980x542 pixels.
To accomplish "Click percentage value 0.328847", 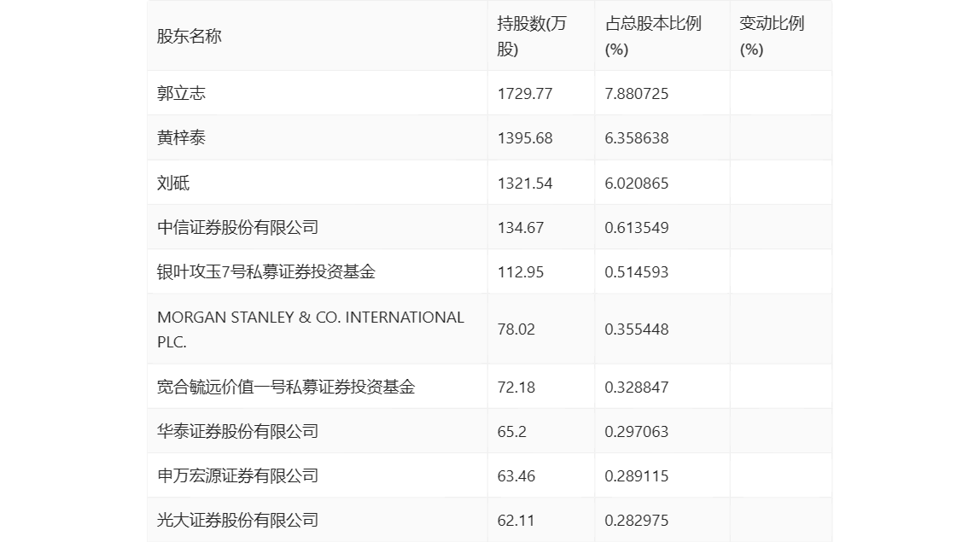I will click(636, 388).
